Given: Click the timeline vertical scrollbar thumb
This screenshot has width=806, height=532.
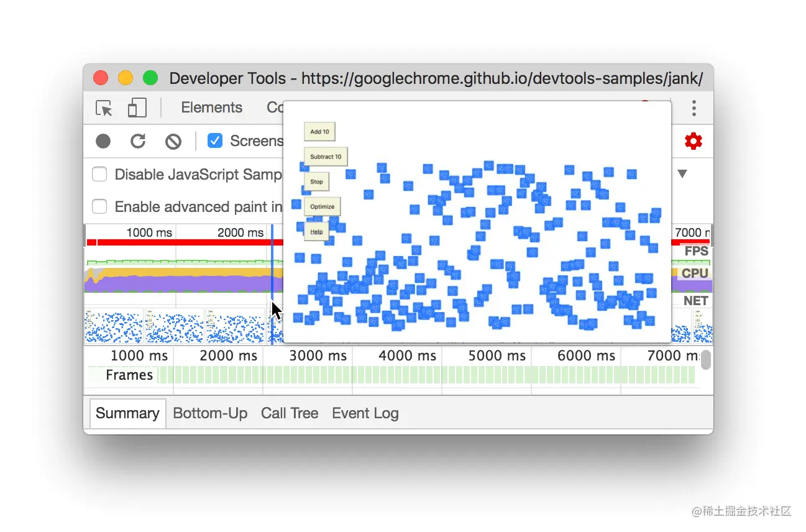Looking at the screenshot, I should click(x=706, y=359).
